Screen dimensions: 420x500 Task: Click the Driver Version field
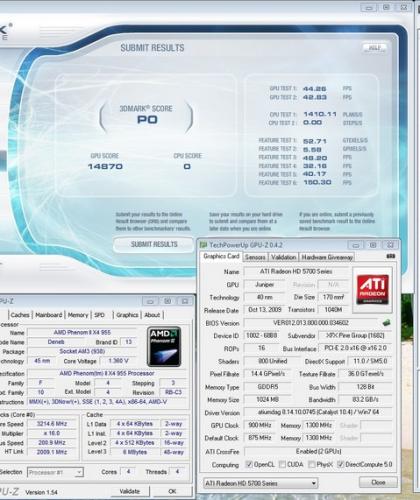318,412
